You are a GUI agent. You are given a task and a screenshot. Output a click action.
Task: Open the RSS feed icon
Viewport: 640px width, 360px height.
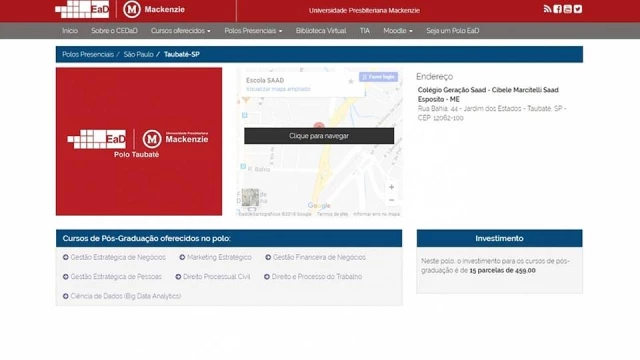(x=547, y=9)
